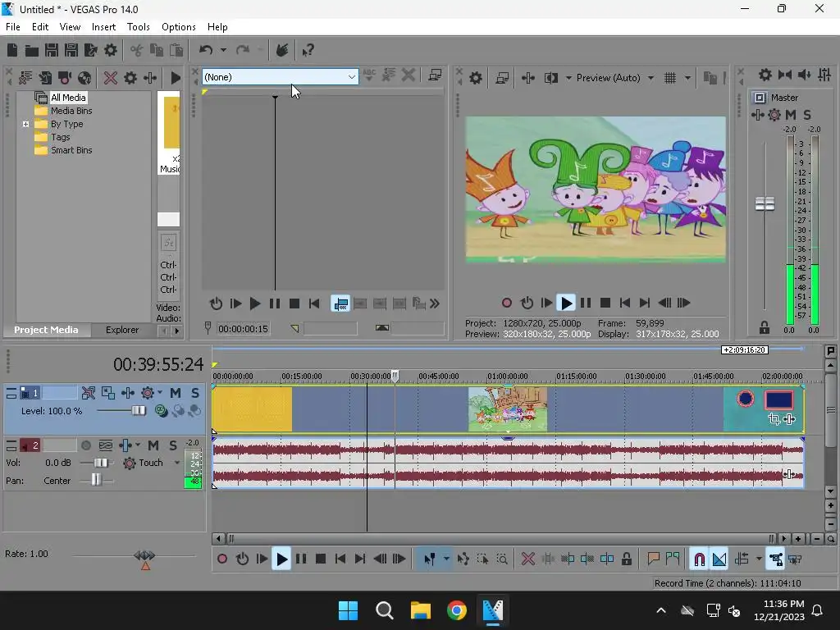Image resolution: width=840 pixels, height=630 pixels.
Task: Click the red X remove-media icon
Action: (111, 78)
